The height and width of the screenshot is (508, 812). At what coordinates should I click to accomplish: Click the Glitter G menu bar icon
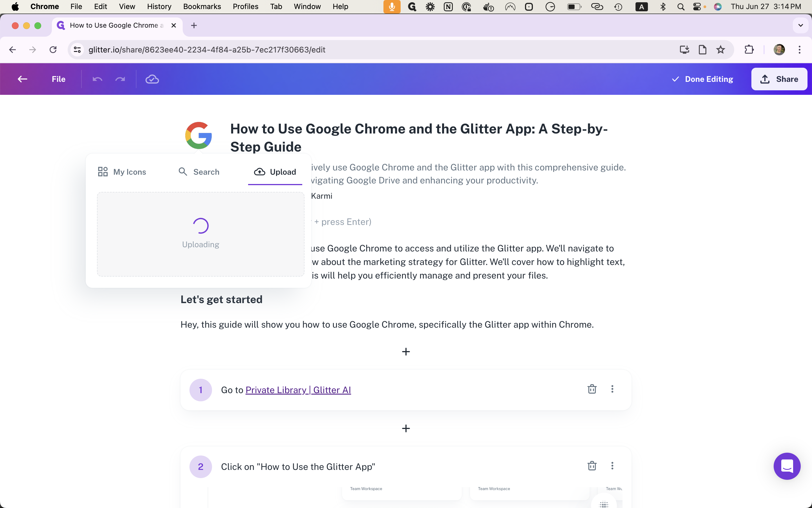tap(412, 6)
